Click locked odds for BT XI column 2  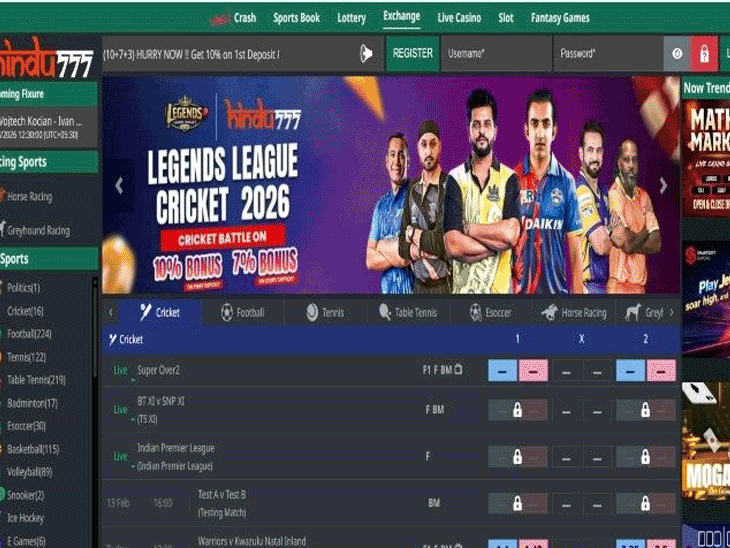(x=646, y=410)
